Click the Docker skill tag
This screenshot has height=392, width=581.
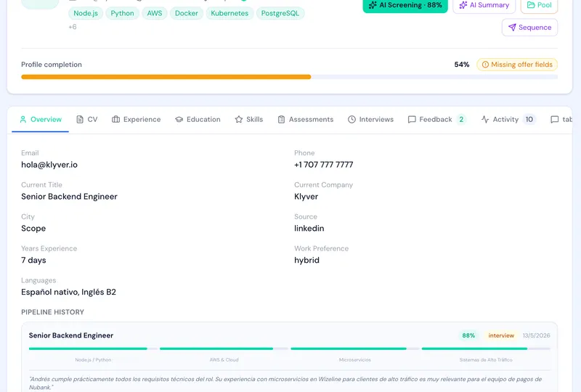(x=187, y=13)
